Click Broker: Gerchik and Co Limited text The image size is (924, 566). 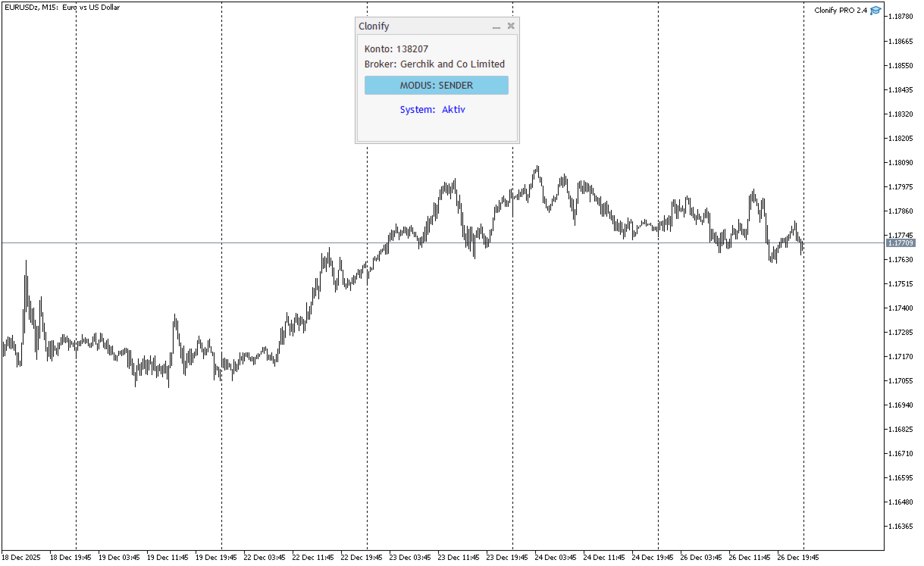[x=434, y=64]
